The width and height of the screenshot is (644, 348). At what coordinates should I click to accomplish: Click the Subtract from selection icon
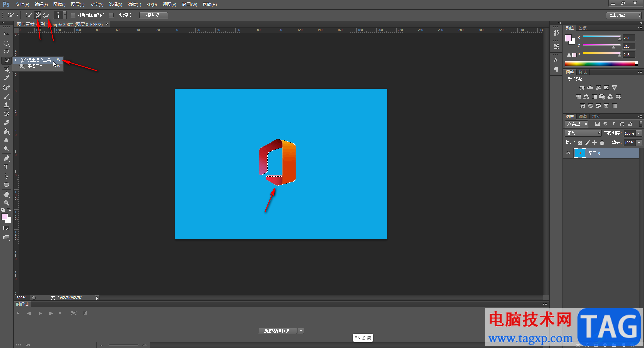47,15
